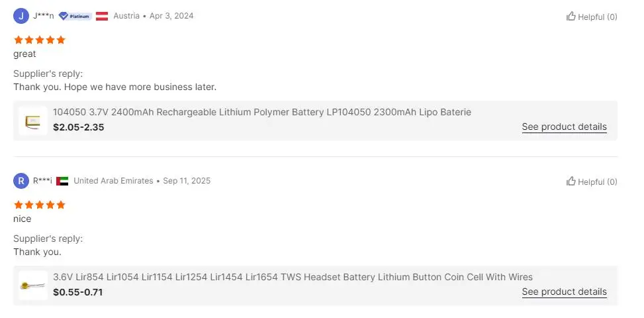Open the LP104050 battery product thumbnail
This screenshot has height=318, width=644.
click(x=33, y=121)
